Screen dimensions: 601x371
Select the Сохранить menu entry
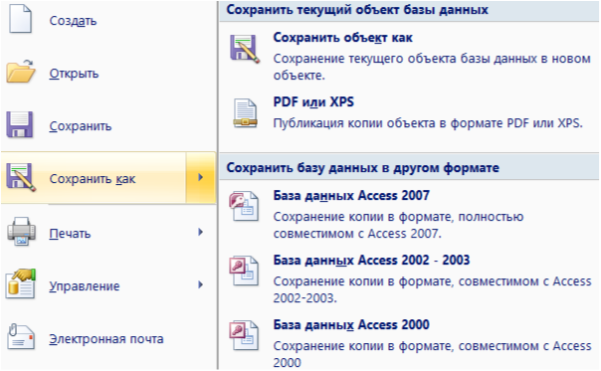pos(80,126)
